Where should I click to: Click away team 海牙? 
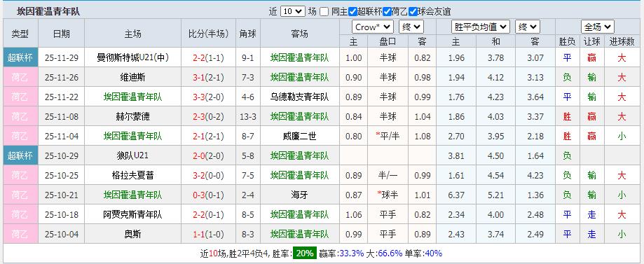pyautogui.click(x=300, y=195)
